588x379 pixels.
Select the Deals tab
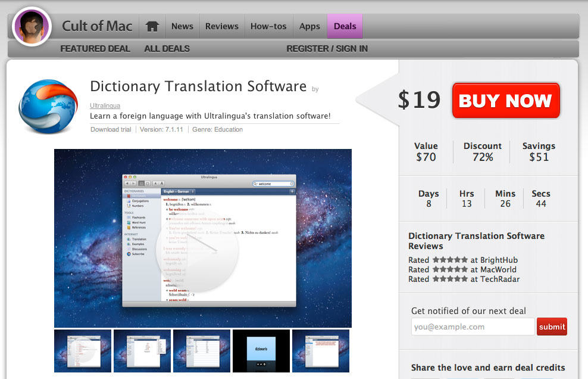coord(345,26)
